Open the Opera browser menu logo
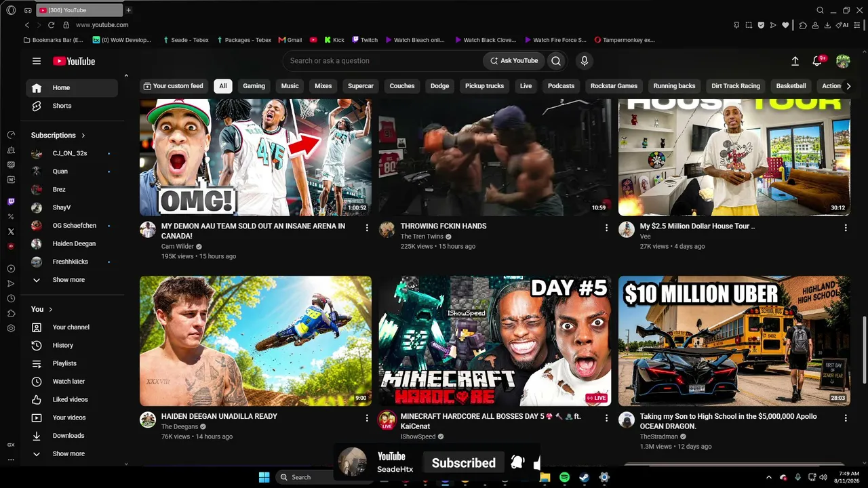 (x=11, y=10)
